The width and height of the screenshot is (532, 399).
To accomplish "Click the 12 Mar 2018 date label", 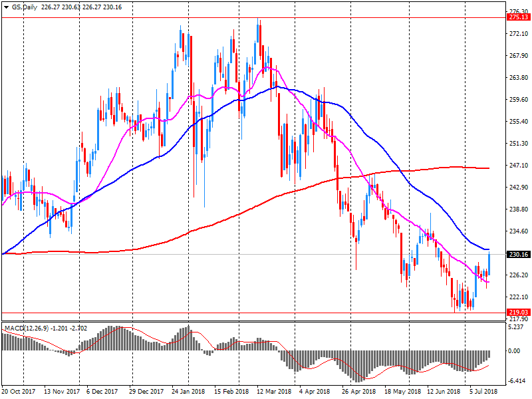I will point(273,392).
